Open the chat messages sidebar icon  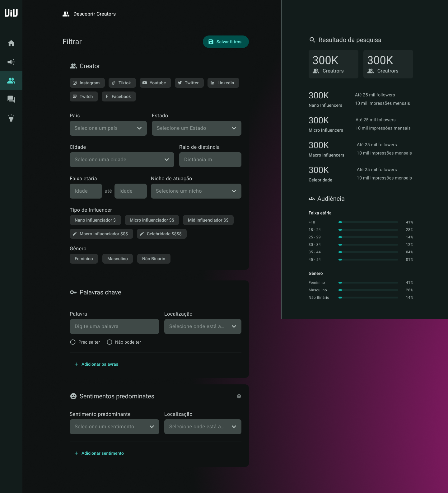[11, 99]
